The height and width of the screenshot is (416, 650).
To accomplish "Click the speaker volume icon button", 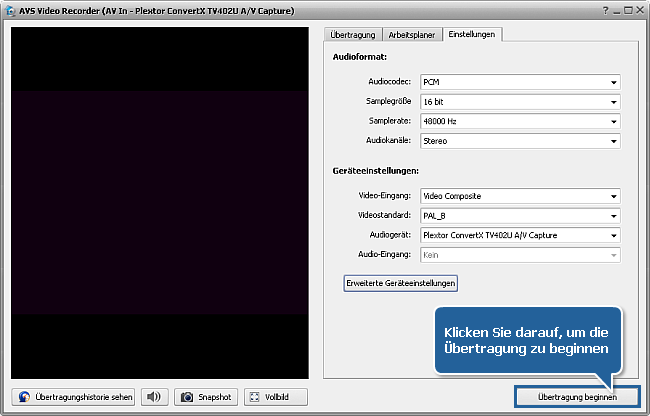I will 154,397.
